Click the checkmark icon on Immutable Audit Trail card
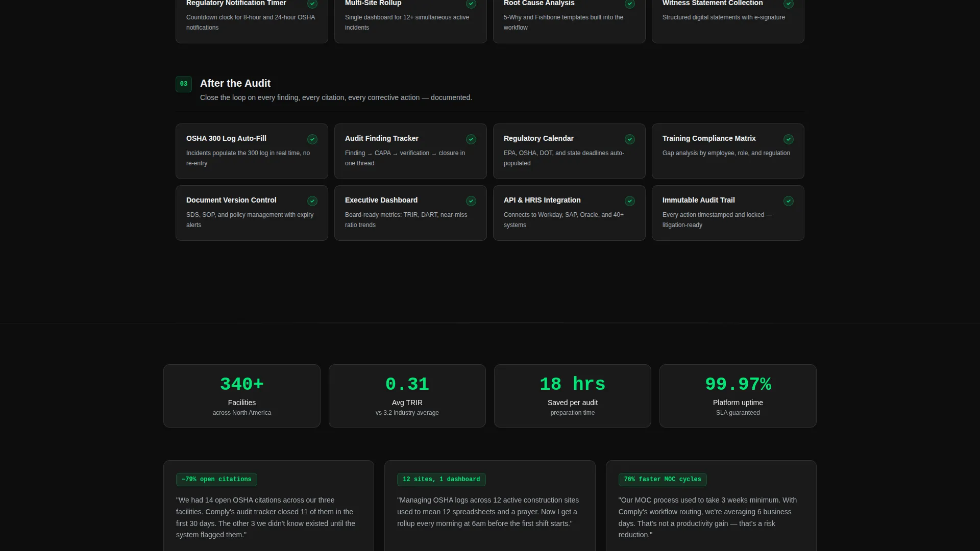 789,201
